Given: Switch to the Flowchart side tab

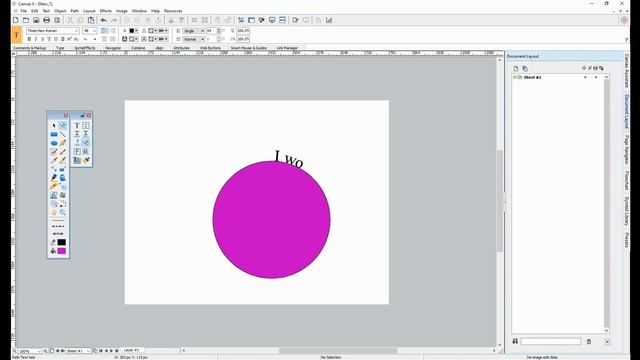Looking at the screenshot, I should [x=627, y=180].
